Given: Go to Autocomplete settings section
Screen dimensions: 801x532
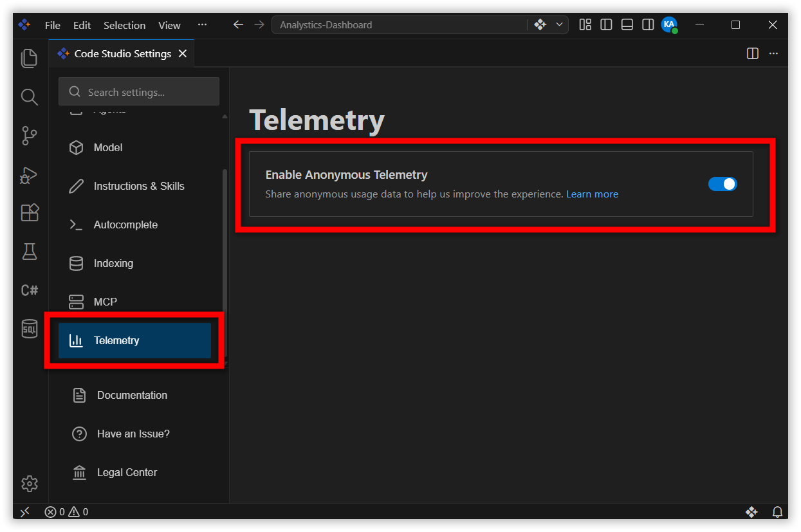Looking at the screenshot, I should 134,225.
